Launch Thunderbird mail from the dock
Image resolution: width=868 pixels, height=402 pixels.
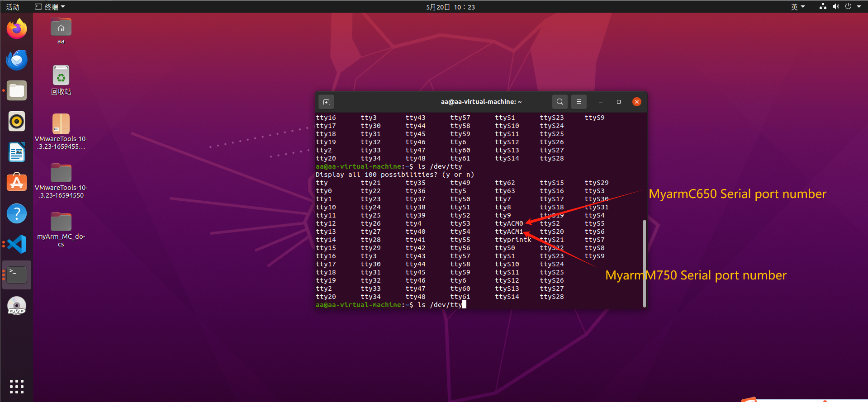(x=17, y=60)
